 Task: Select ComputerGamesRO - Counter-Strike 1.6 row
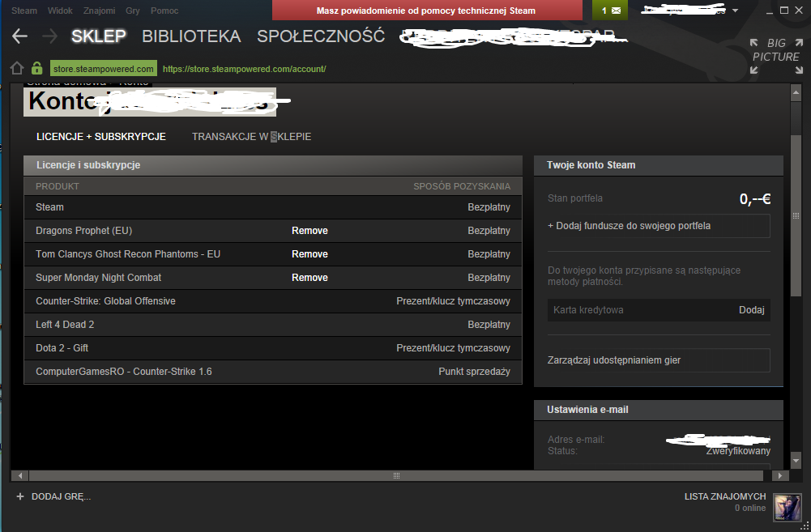[272, 372]
